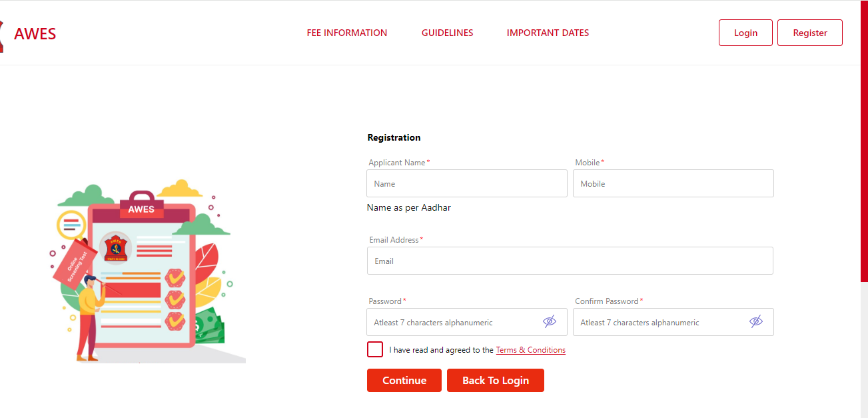This screenshot has height=418, width=868.
Task: Click the Applicant Name input field
Action: (466, 183)
